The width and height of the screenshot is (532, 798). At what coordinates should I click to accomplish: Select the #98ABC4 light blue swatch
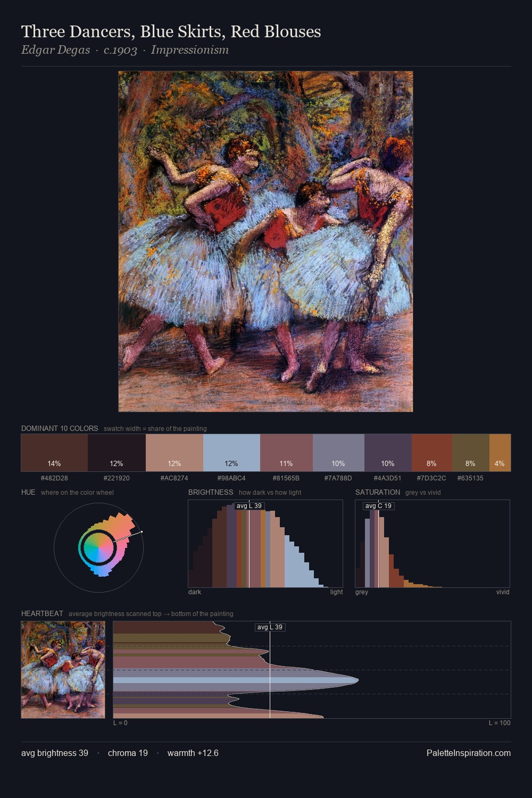(x=231, y=453)
